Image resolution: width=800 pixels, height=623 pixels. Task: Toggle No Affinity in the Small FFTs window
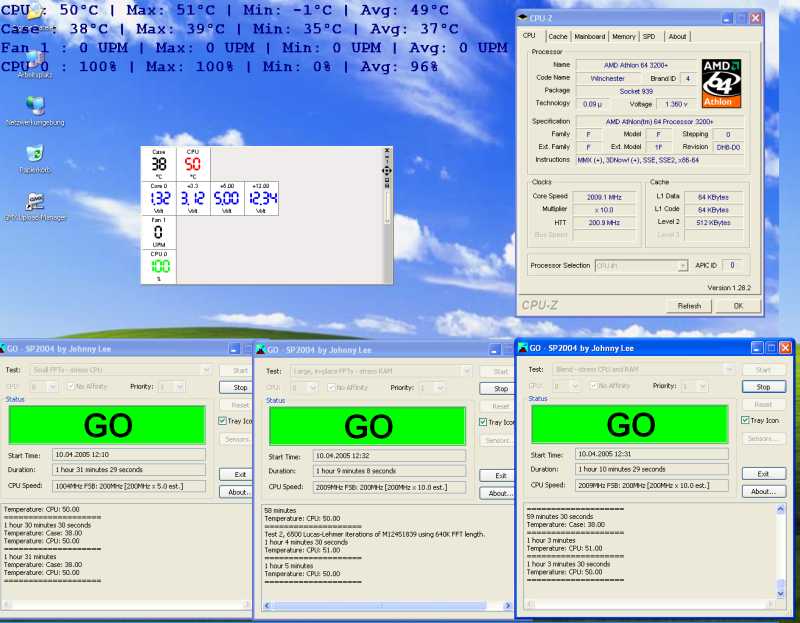coord(71,387)
